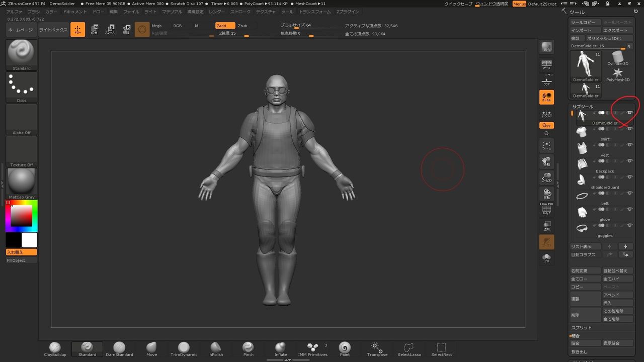Activate the Transpose tool
Screen dimensions: 644x362
(377, 349)
